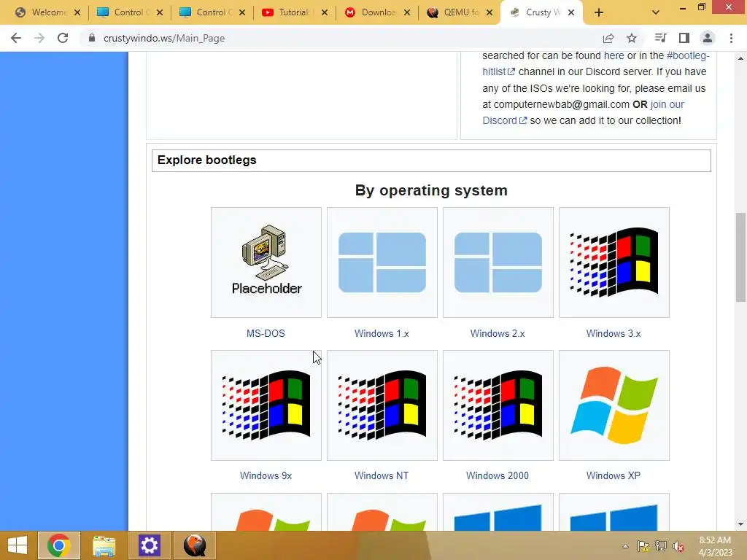Click the 'here' hitlist link
Image resolution: width=747 pixels, height=560 pixels.
(614, 55)
